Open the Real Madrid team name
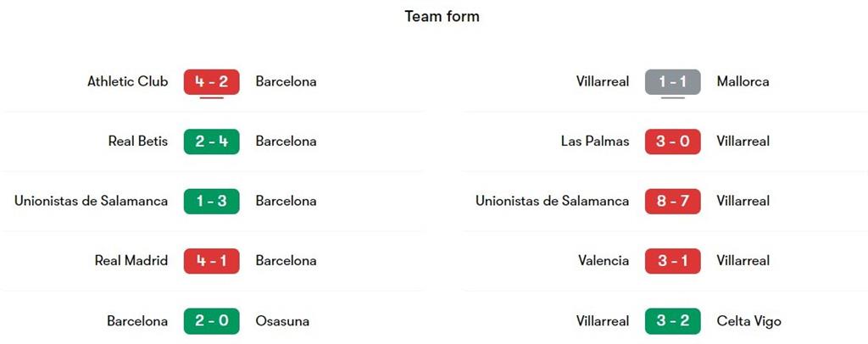Screen dimensions: 868x344 tap(131, 260)
